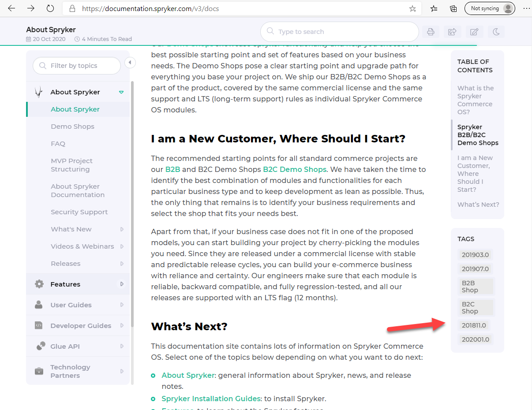Collapse the About Spryker section arrow
The width and height of the screenshot is (532, 410).
(x=121, y=92)
